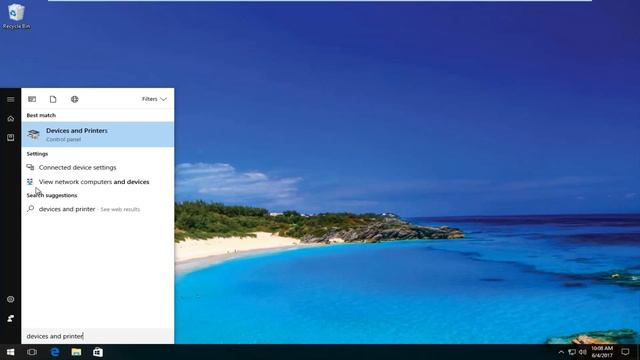Screen dimensions: 640x360
Task: Click 'Control panel' subtitle text
Action: click(63, 140)
